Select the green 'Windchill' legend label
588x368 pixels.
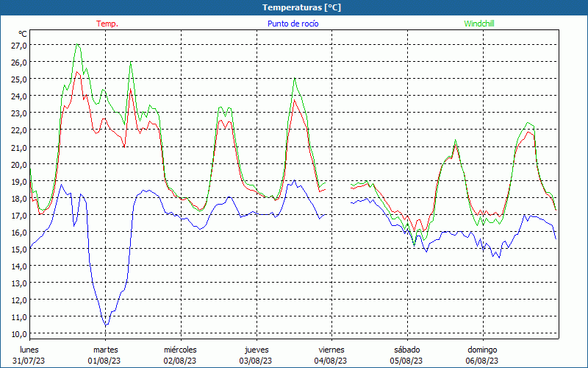[x=479, y=24]
